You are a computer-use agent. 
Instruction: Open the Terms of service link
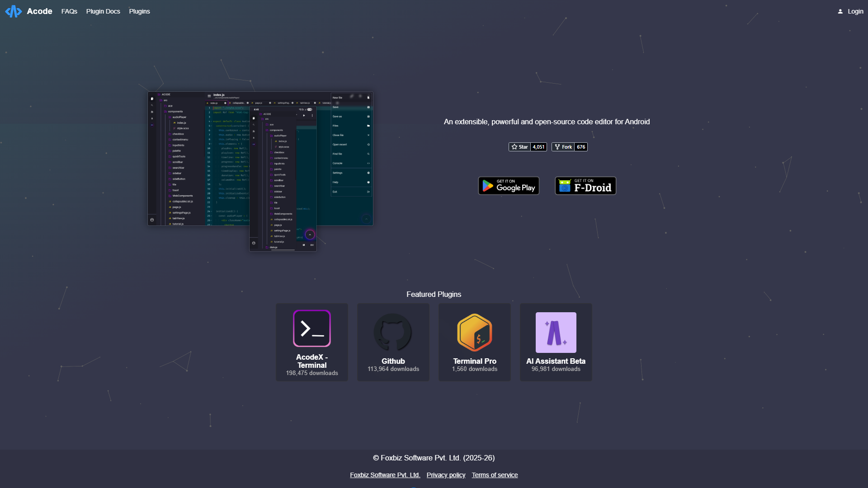[495, 475]
